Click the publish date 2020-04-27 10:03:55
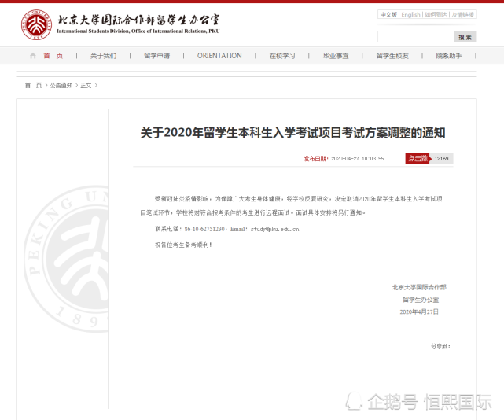Screen dimensions: 504x420 point(358,159)
